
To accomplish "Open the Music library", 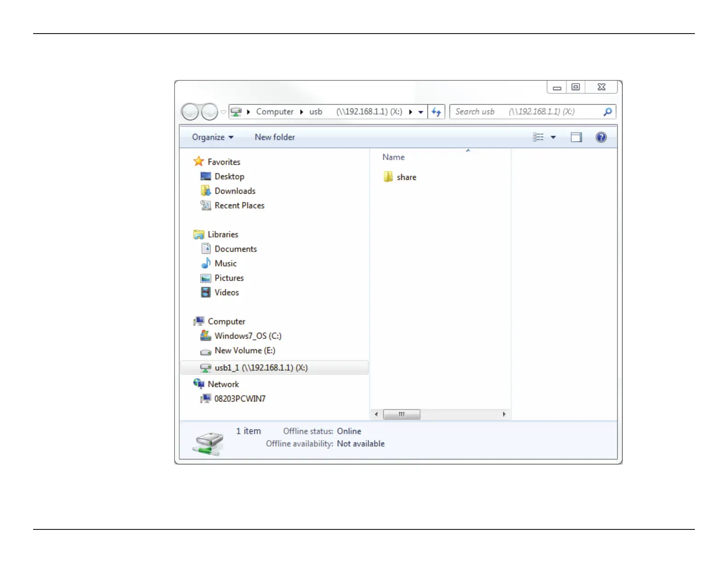I will (226, 264).
